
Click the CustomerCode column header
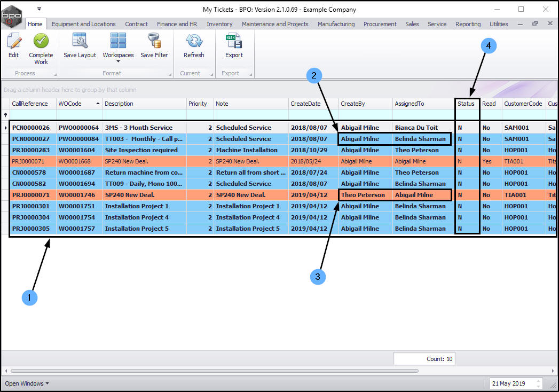pyautogui.click(x=524, y=104)
